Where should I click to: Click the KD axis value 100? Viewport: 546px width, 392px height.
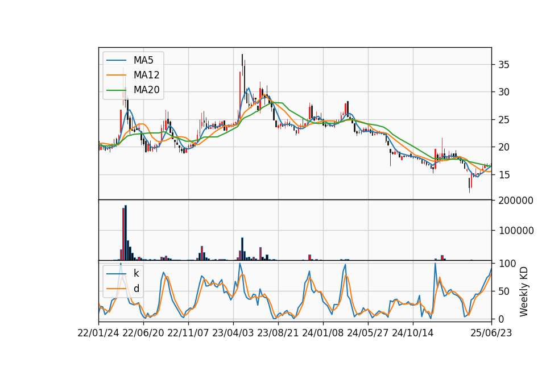click(507, 264)
